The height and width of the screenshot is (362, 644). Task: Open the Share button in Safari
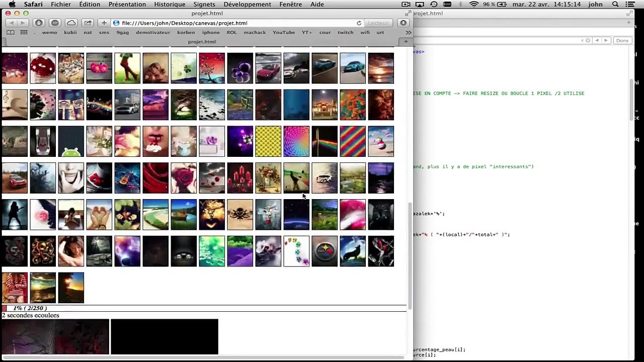coord(88,23)
